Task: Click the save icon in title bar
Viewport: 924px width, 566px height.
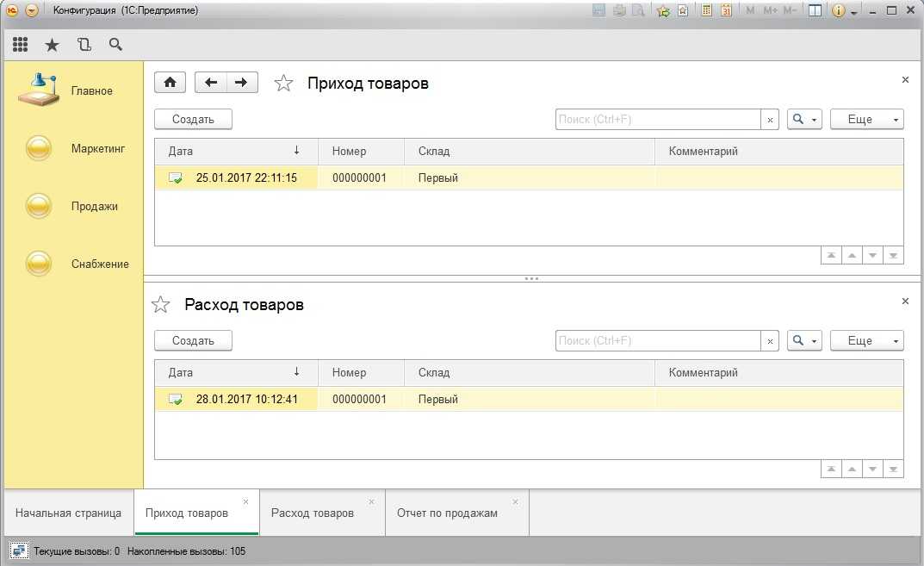Action: point(598,10)
